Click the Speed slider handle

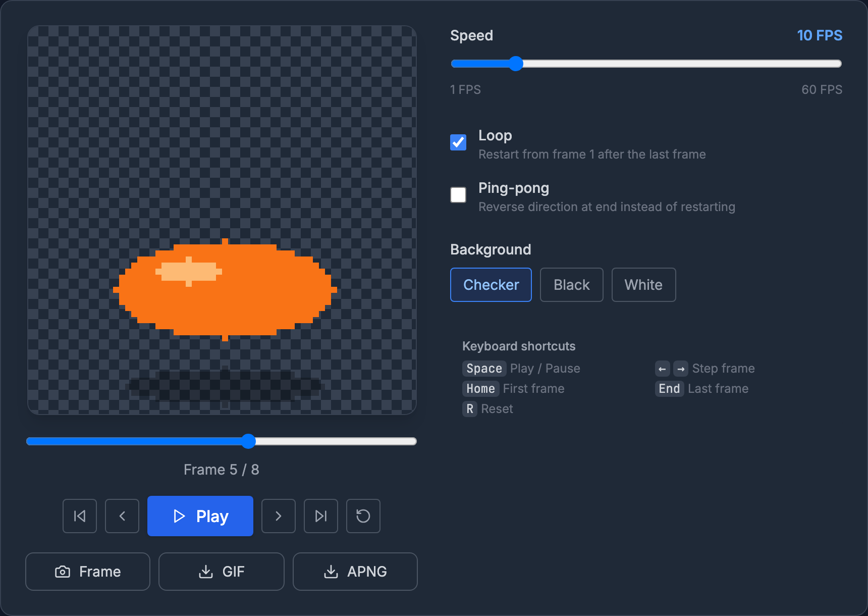(x=516, y=64)
